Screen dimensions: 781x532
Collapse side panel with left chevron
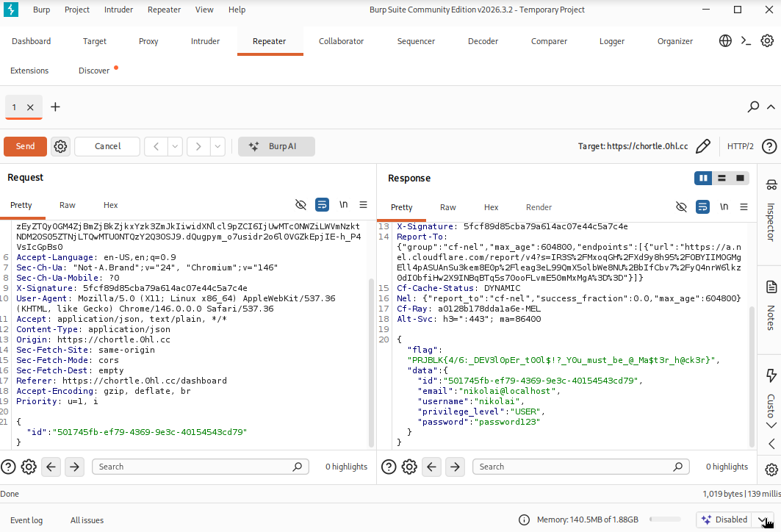tap(771, 443)
